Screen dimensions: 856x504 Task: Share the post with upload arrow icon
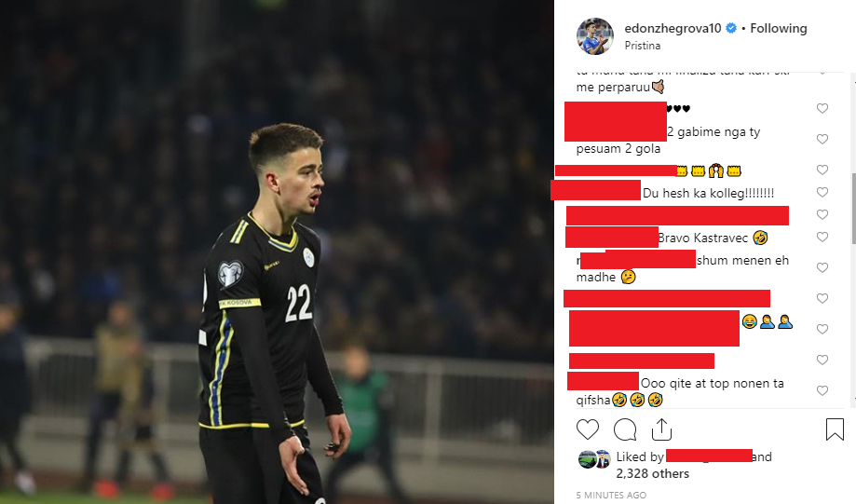[661, 429]
